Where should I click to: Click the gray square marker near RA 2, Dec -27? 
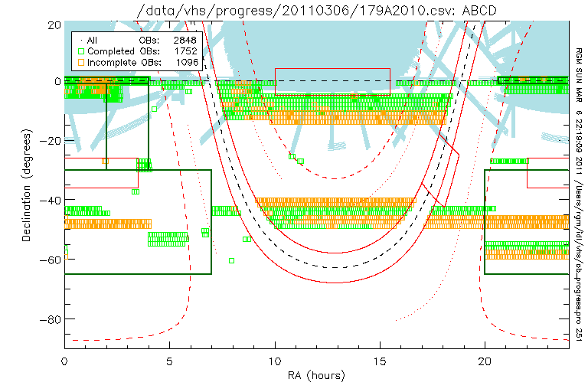(x=106, y=161)
